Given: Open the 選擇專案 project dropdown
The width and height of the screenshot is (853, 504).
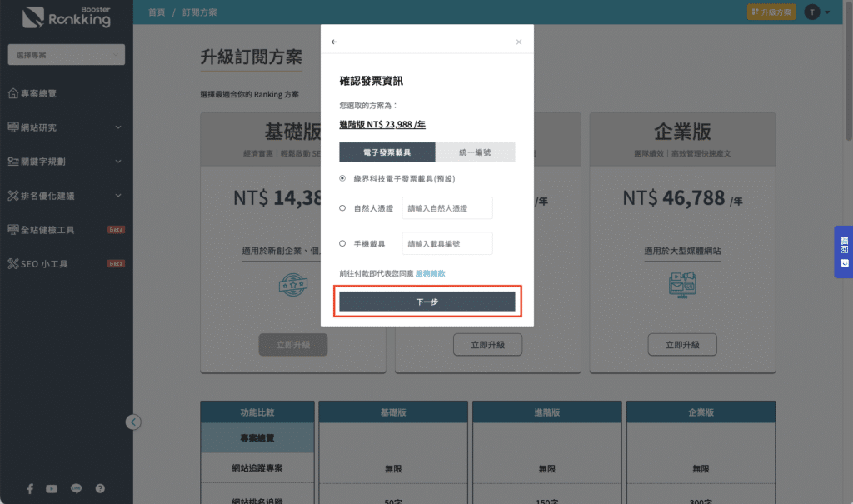Looking at the screenshot, I should (66, 55).
